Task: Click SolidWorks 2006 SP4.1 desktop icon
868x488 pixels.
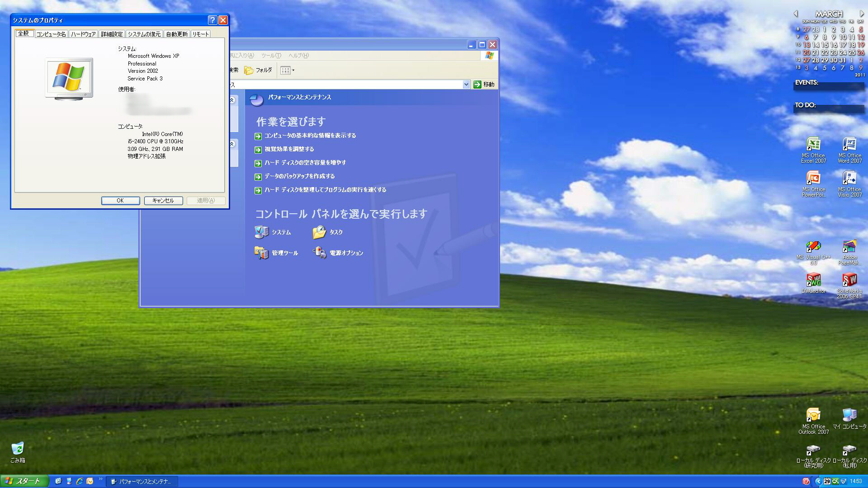Action: coord(849,280)
